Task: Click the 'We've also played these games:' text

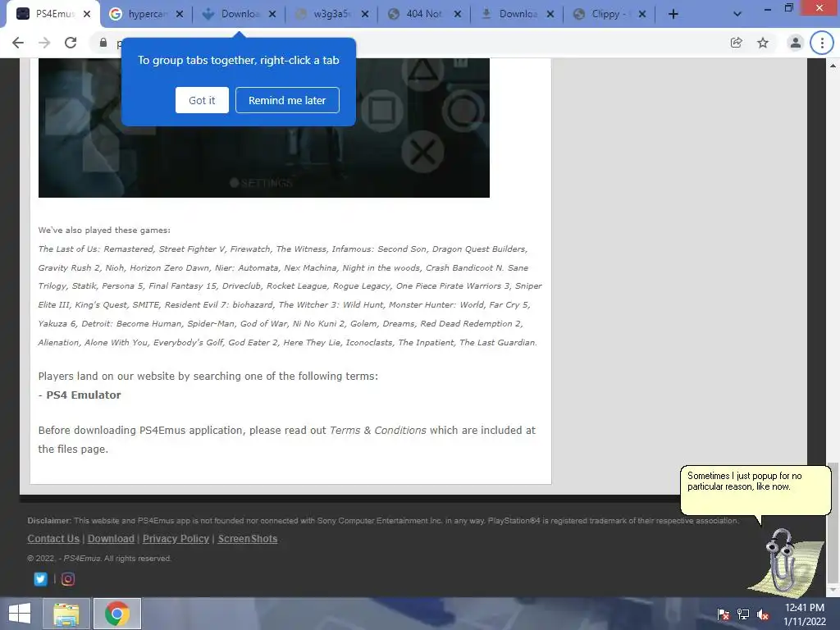Action: click(x=104, y=230)
